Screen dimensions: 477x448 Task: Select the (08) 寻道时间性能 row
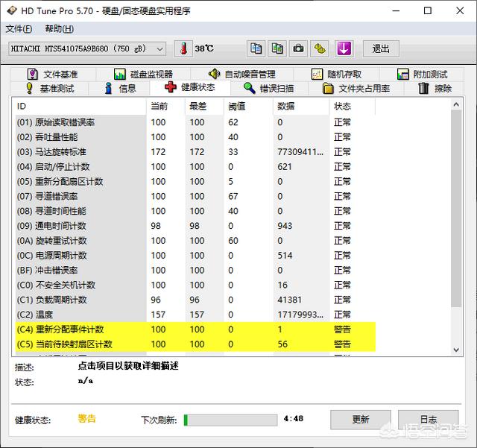(195, 211)
